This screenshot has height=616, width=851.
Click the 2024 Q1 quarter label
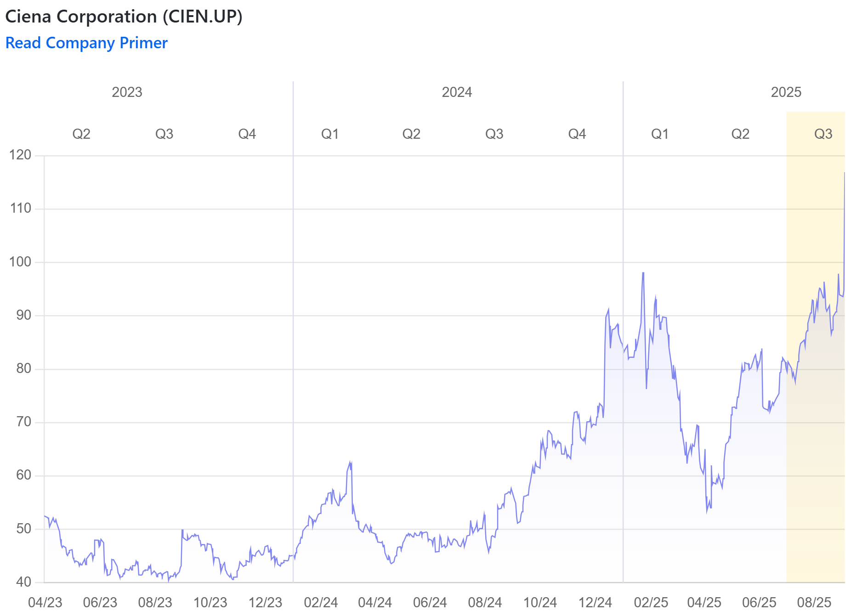[x=330, y=134]
